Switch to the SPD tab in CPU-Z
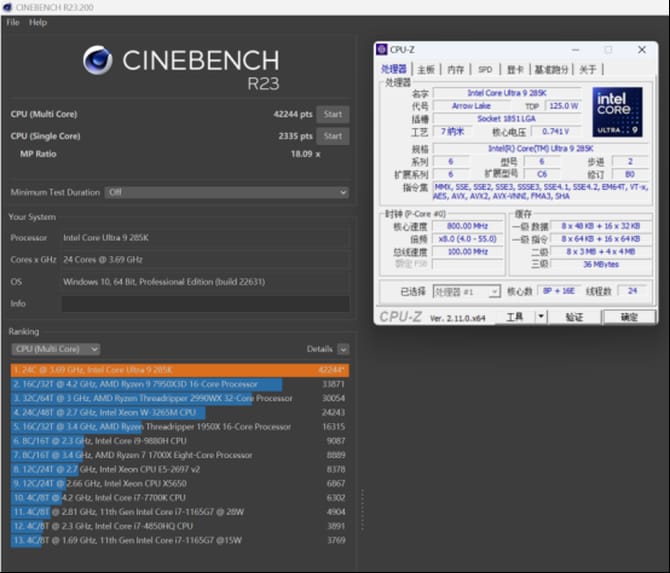Image resolution: width=670 pixels, height=573 pixels. click(485, 69)
